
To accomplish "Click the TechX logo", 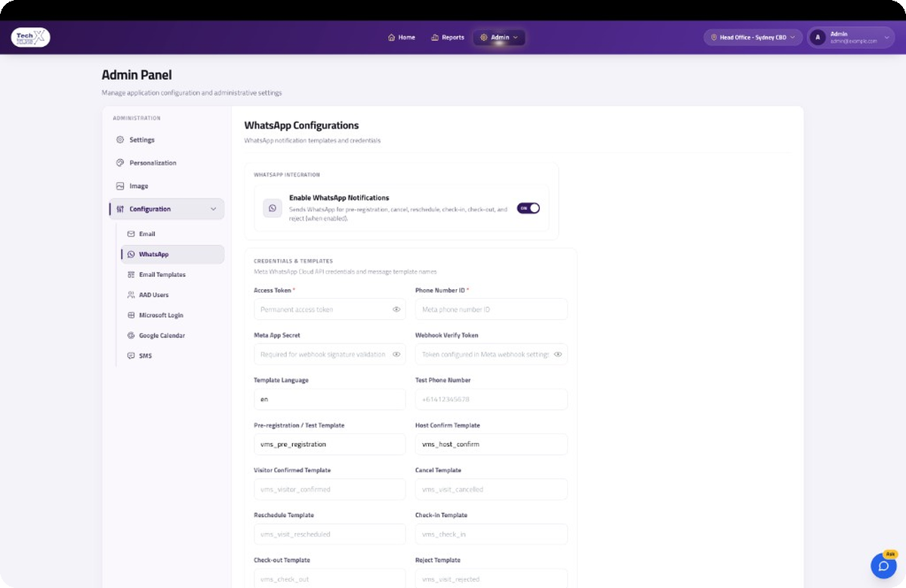I will [31, 37].
